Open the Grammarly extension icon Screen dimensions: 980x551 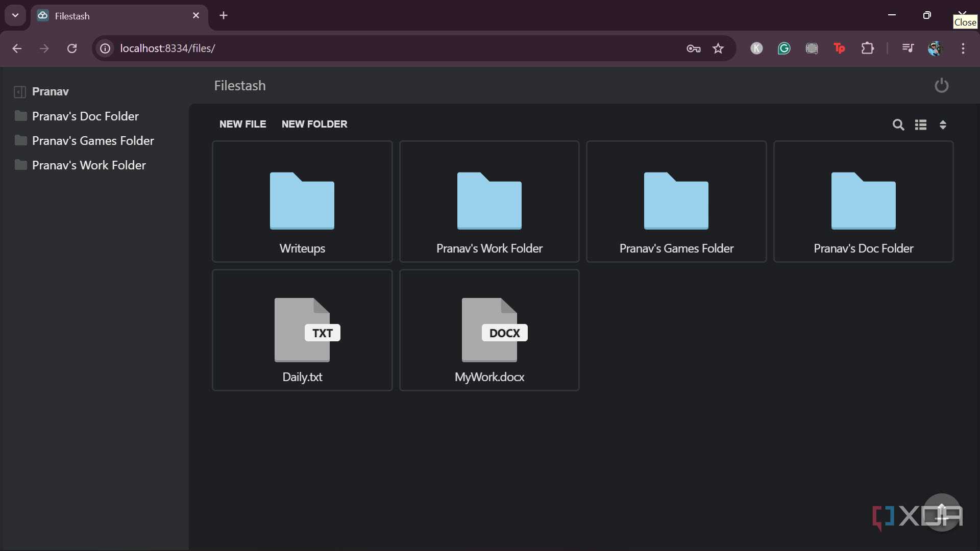(x=784, y=48)
